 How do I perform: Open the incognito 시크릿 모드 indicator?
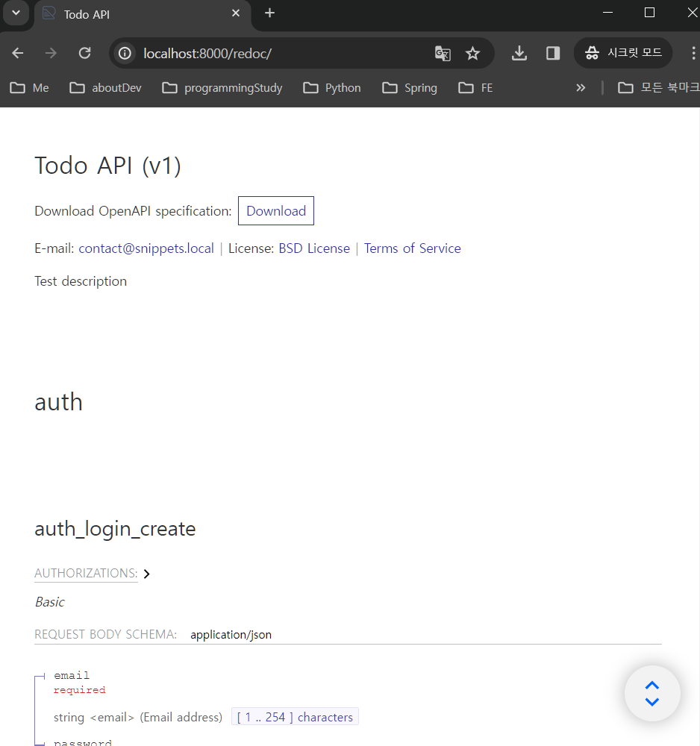coord(623,53)
